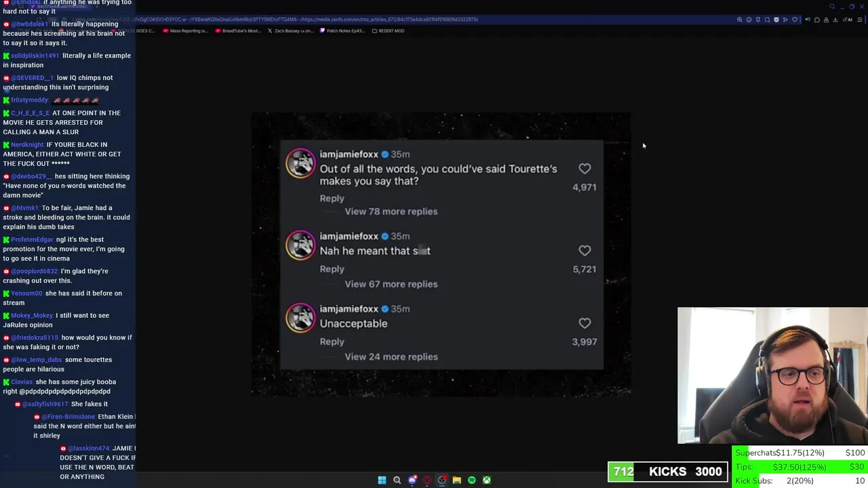
Task: Click chat username 'solidpliskin1491'
Action: [x=35, y=56]
